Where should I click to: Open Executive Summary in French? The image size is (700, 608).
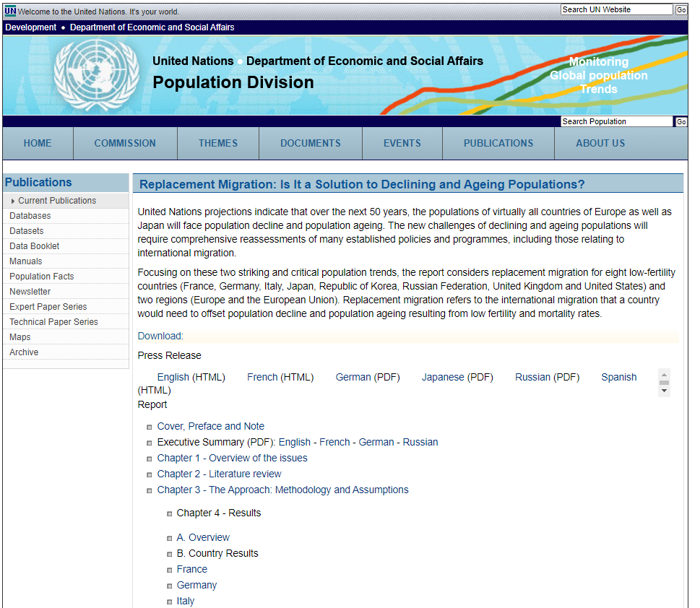click(x=334, y=443)
